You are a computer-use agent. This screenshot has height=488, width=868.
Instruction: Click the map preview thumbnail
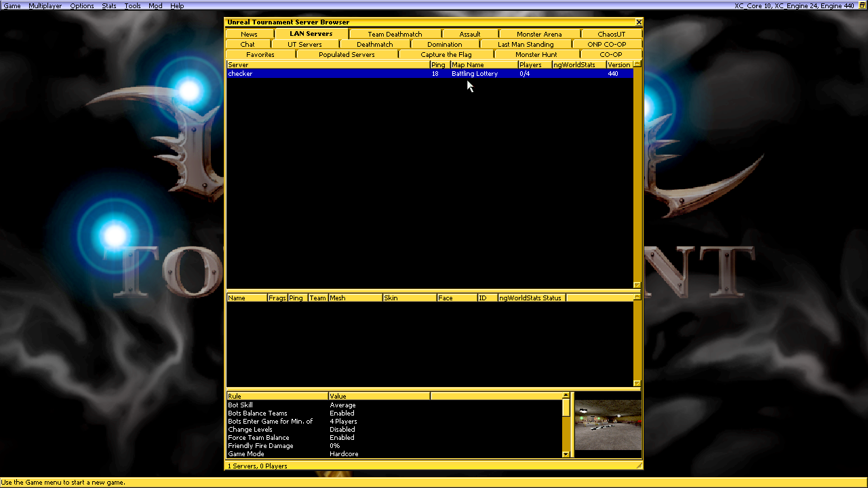pos(608,425)
